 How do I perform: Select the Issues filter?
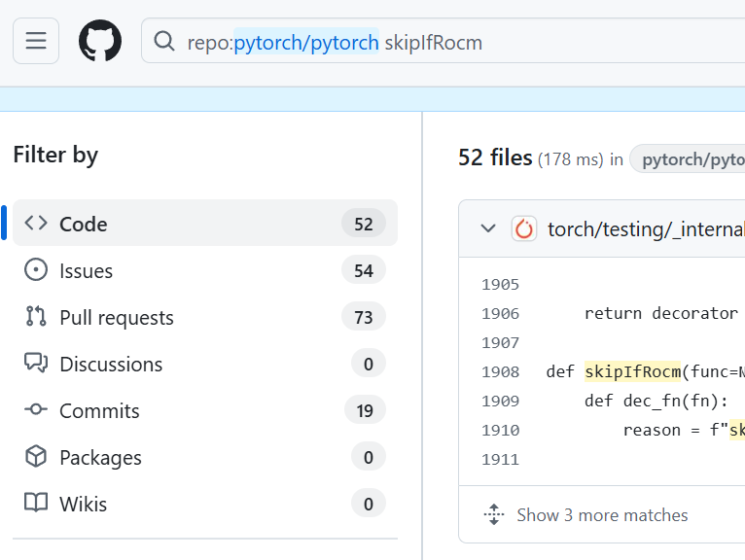tap(205, 270)
